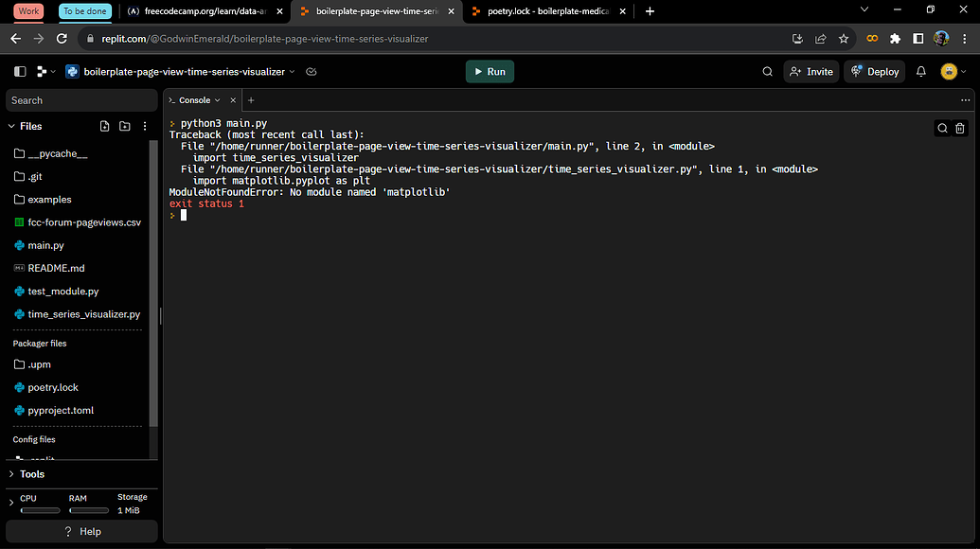Open your account avatar menu
980x549 pixels.
pos(947,71)
